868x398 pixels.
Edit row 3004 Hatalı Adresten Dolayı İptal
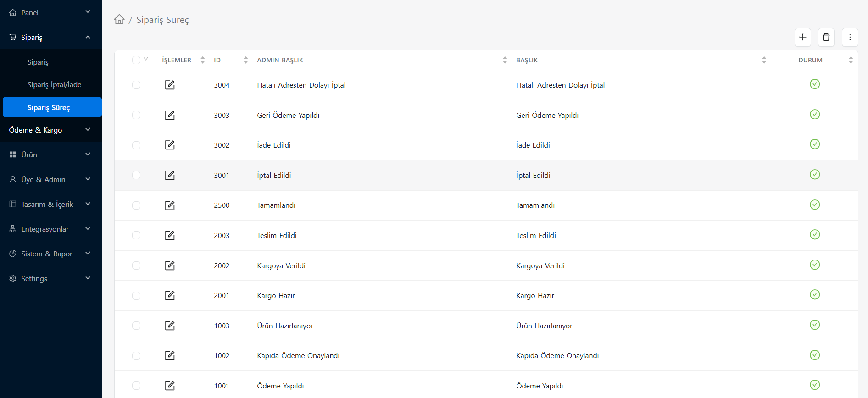click(170, 85)
